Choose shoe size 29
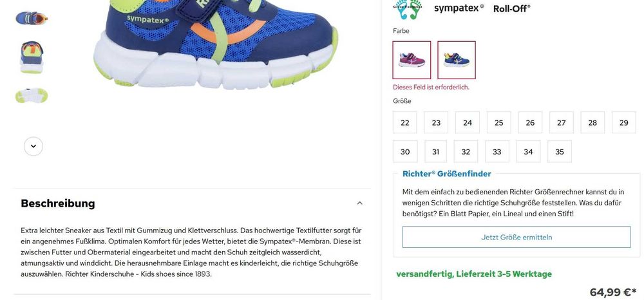Screen dimensions: 644x300 click(624, 122)
